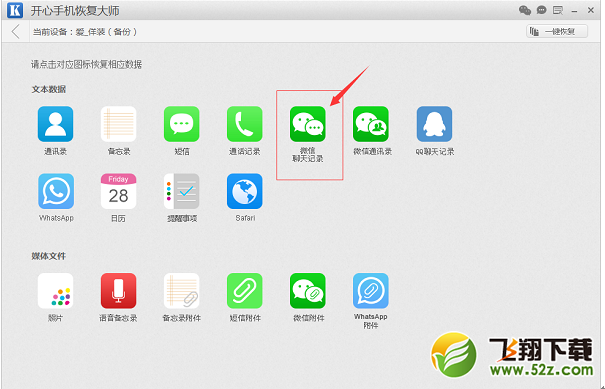This screenshot has width=605, height=389.
Task: Open the WhatsApp chat recovery icon
Action: coord(56,191)
